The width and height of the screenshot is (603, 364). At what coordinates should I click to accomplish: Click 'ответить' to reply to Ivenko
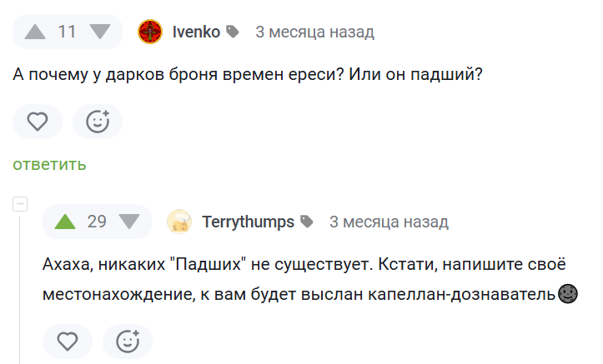[x=49, y=164]
